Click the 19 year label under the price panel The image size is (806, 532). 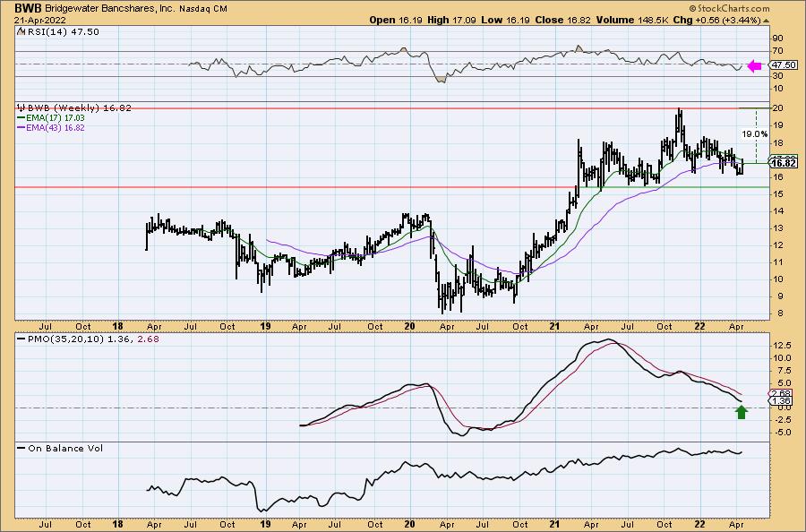click(x=265, y=326)
